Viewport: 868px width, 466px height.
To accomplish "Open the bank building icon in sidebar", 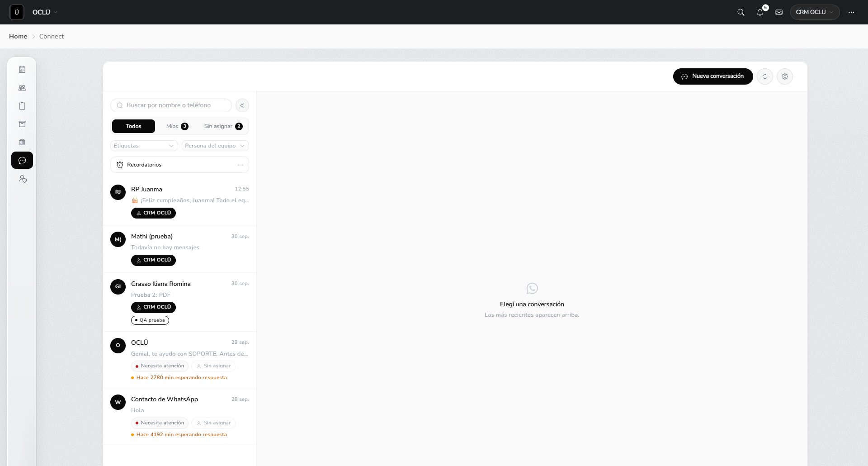I will coord(22,142).
